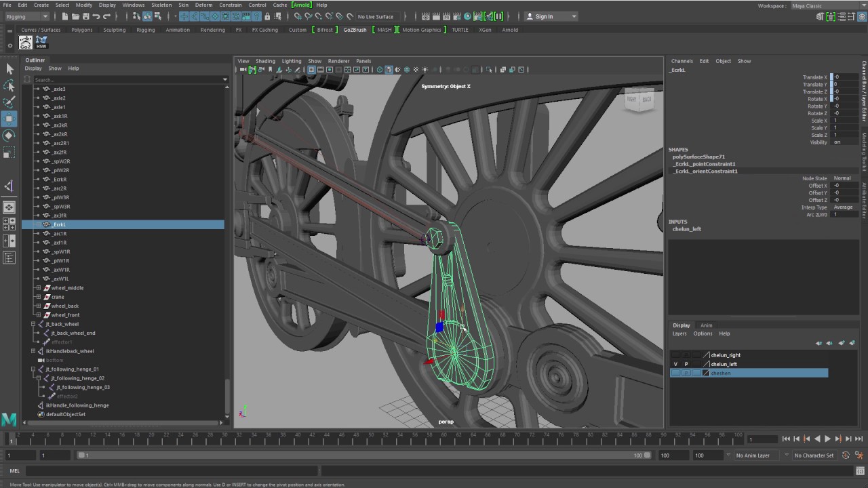Click the chelun_right layer color swatch
The height and width of the screenshot is (488, 868).
pyautogui.click(x=706, y=354)
